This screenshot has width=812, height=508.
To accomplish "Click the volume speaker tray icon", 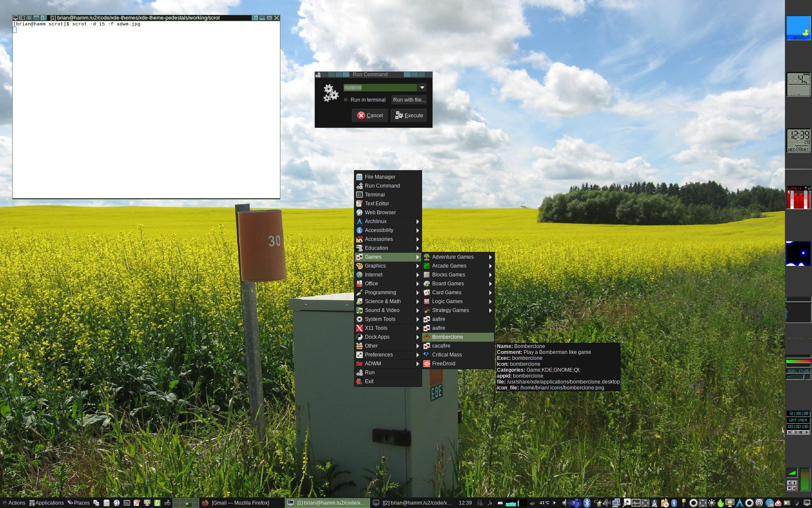I will pos(566,503).
